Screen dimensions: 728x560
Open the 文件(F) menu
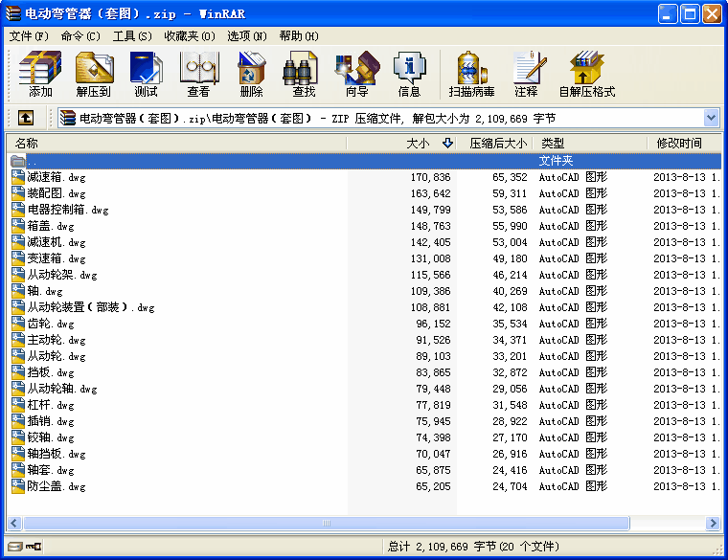[29, 36]
